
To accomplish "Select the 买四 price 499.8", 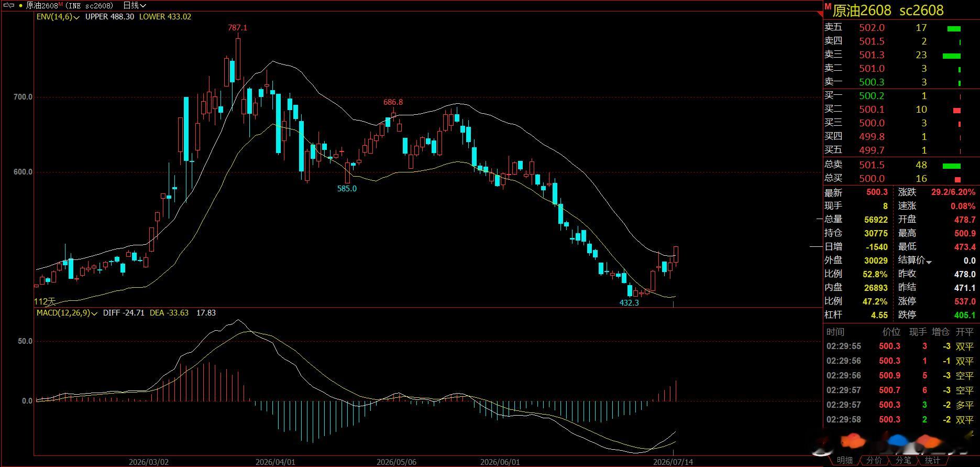I will pos(872,137).
